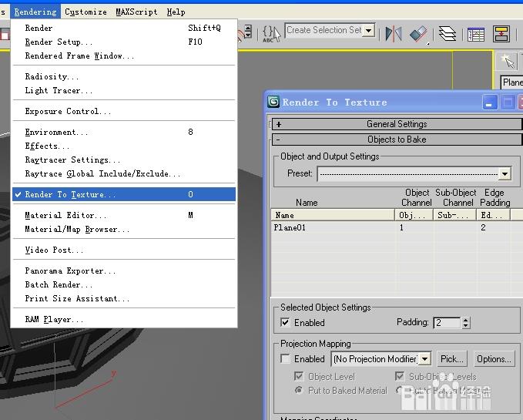Click the Plane object name field
The width and height of the screenshot is (523, 420).
click(x=512, y=82)
